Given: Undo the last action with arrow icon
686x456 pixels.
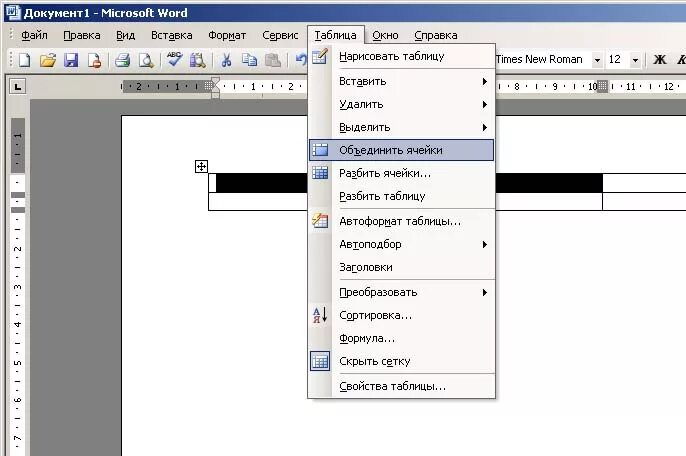Looking at the screenshot, I should (x=301, y=59).
